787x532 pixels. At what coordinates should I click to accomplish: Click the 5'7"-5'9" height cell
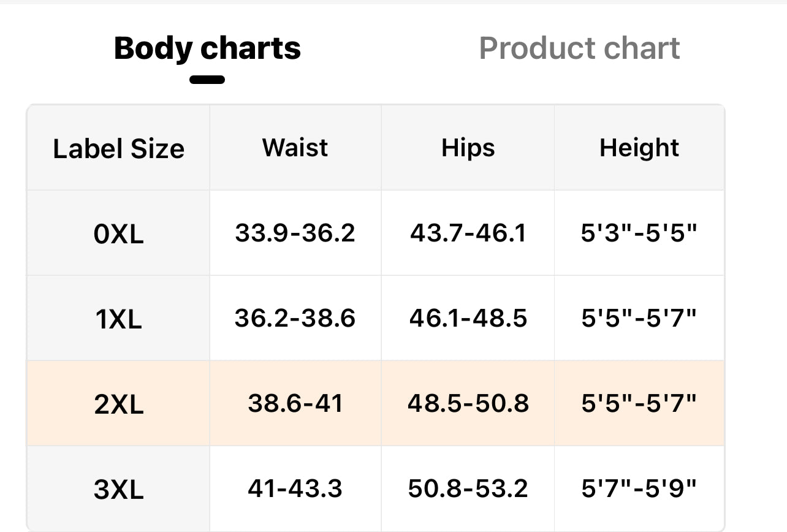pos(639,488)
